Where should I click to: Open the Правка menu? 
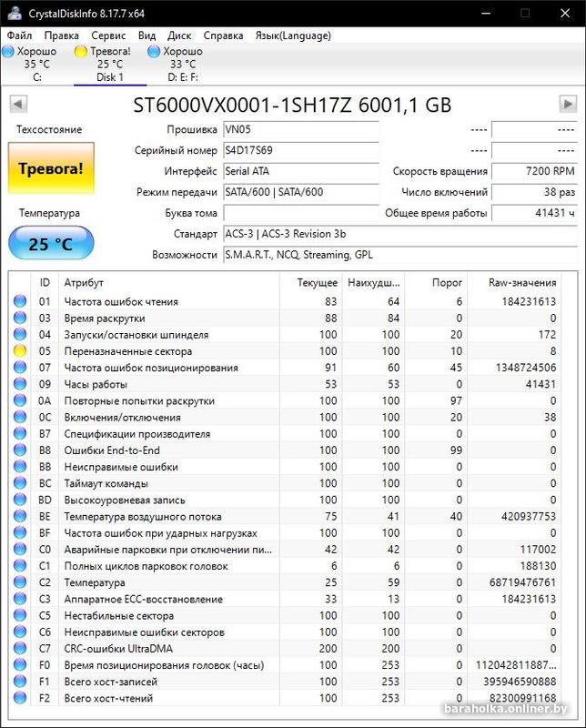click(61, 35)
